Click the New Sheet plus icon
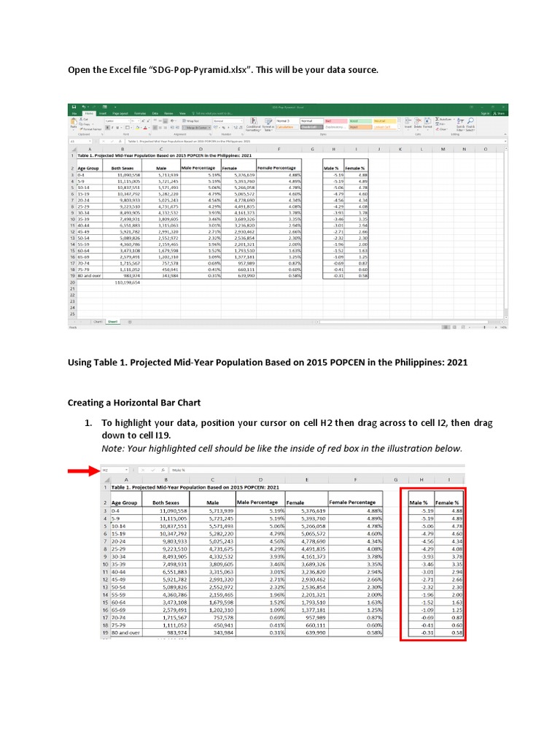This screenshot has width=560, height=747. [x=130, y=322]
